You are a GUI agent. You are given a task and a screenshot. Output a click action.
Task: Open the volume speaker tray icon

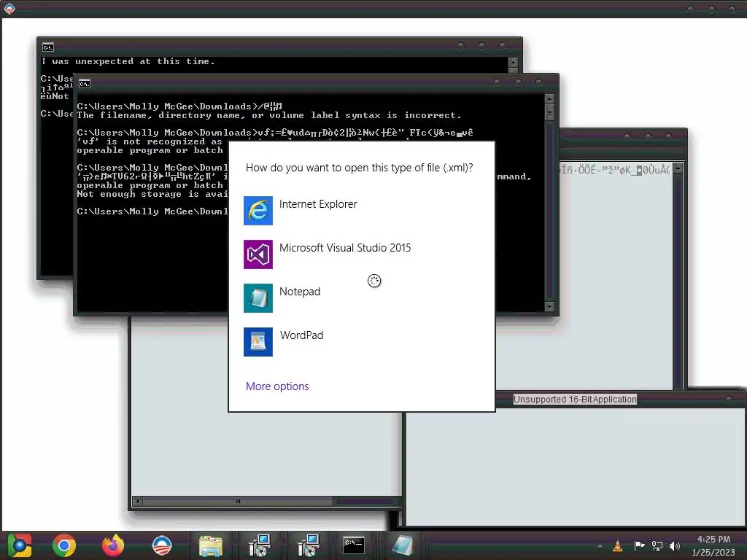pos(675,546)
